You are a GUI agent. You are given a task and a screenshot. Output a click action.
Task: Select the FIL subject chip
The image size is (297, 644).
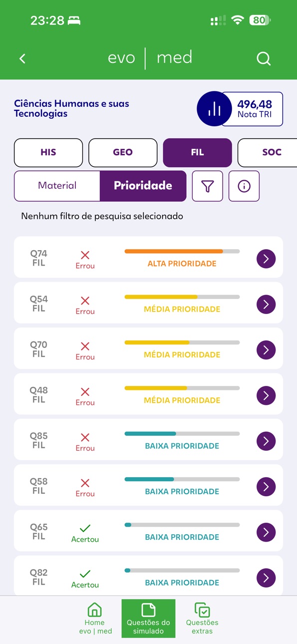[197, 152]
